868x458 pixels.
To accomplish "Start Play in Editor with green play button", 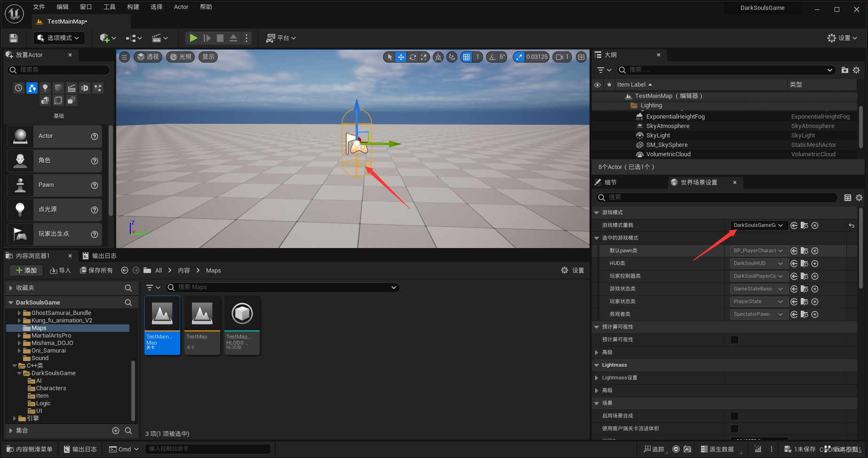I will click(x=193, y=38).
